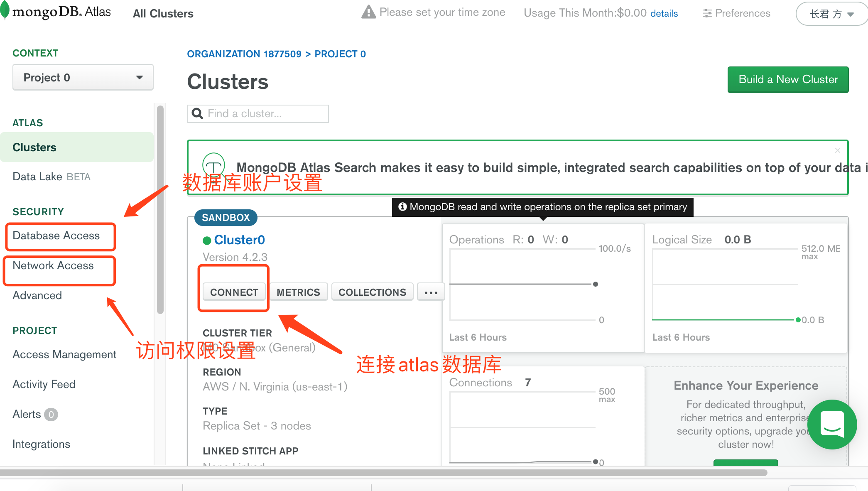Image resolution: width=868 pixels, height=491 pixels.
Task: Open Database Access settings
Action: tap(56, 236)
